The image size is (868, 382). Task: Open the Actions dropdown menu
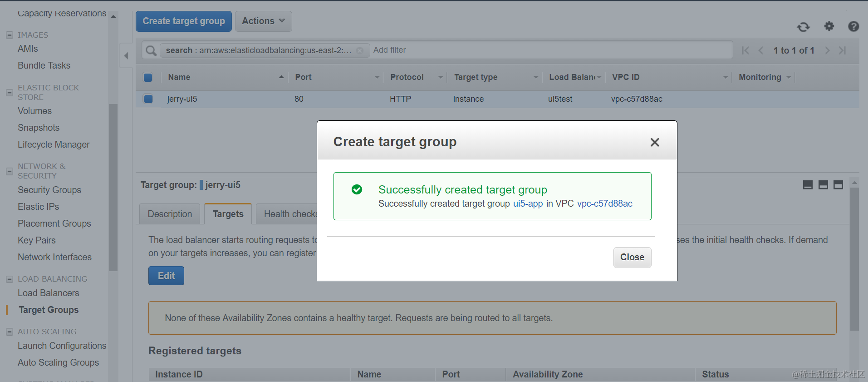[x=264, y=21]
